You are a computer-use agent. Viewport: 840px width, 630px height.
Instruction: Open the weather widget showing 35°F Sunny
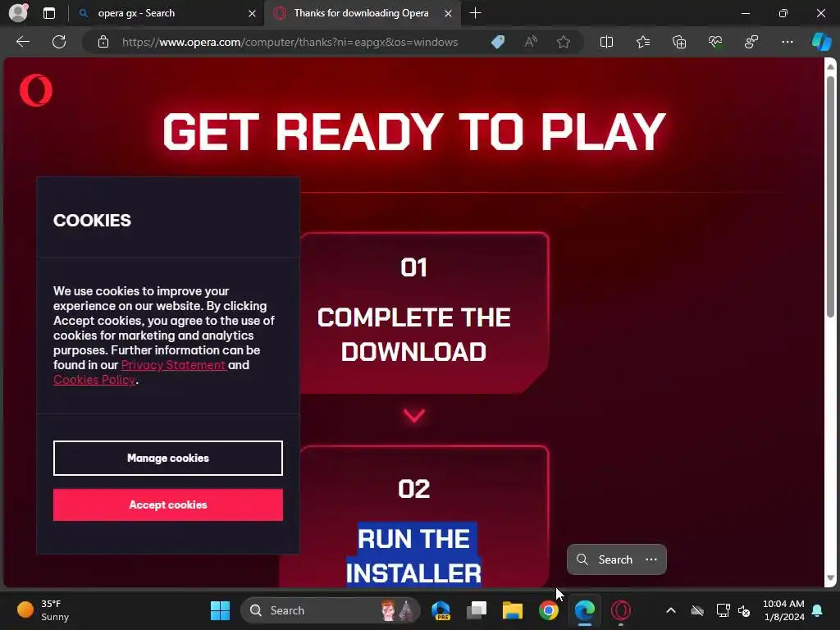[44, 610]
